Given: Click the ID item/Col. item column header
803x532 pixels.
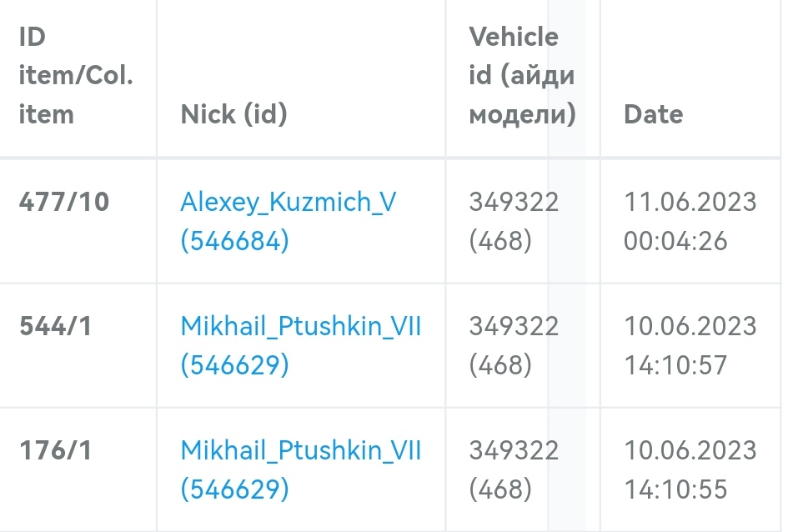Looking at the screenshot, I should [x=76, y=75].
